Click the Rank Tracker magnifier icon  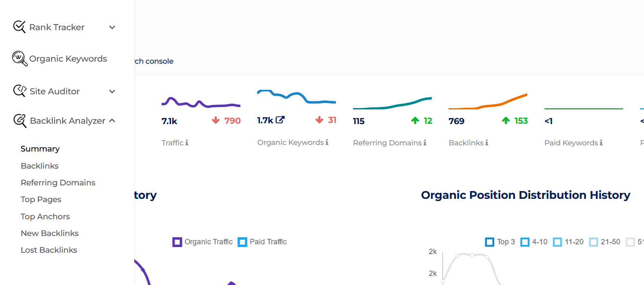[19, 27]
